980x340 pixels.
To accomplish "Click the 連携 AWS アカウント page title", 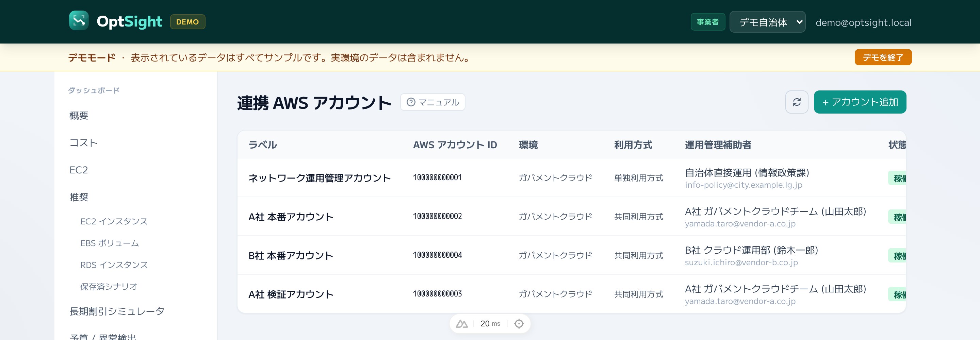I will click(314, 103).
